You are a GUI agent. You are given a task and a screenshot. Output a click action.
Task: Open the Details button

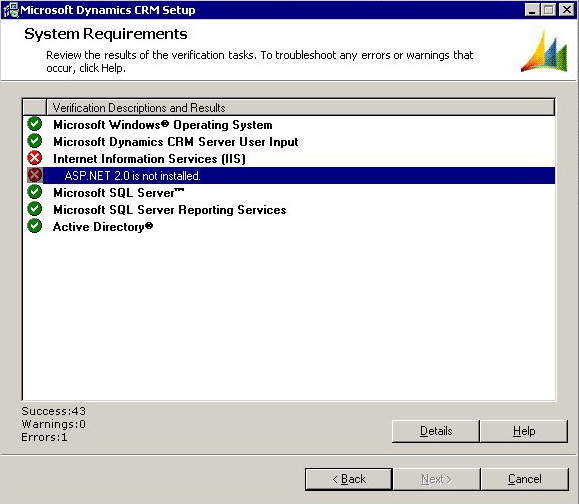tap(436, 431)
